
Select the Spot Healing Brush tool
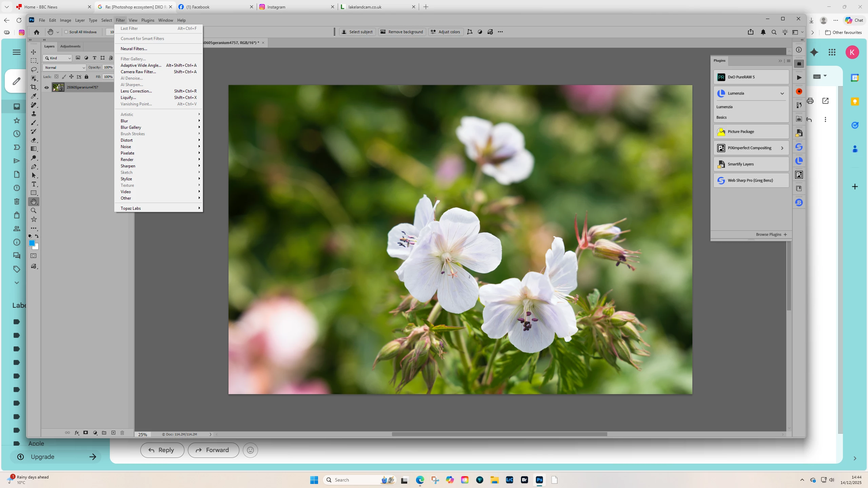click(x=34, y=105)
